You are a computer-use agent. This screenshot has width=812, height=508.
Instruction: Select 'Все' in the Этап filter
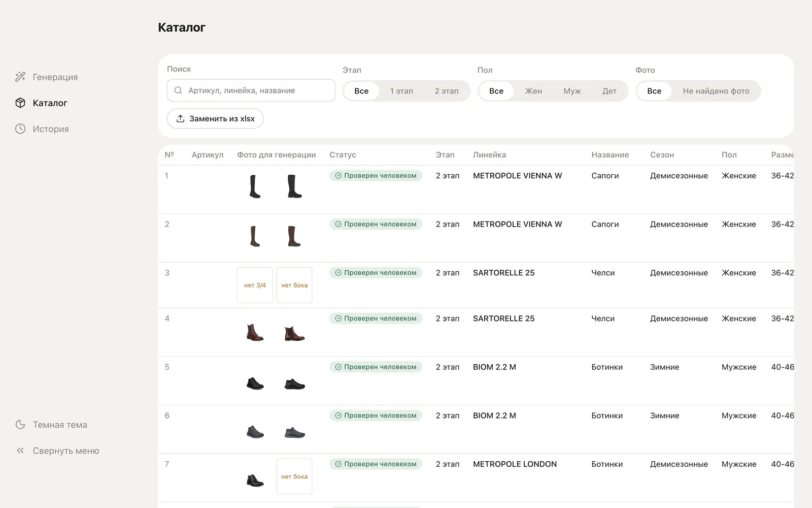coord(361,91)
